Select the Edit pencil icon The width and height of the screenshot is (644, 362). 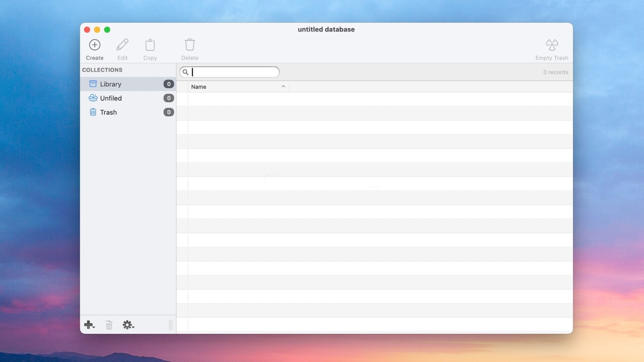[122, 45]
